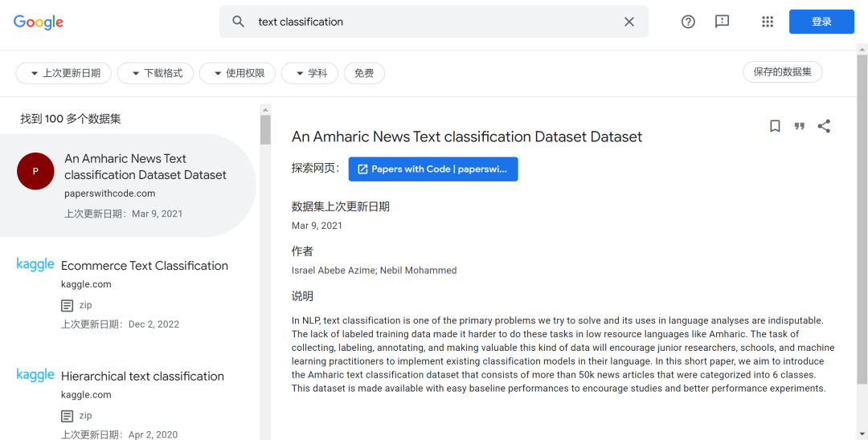The width and height of the screenshot is (868, 440).
Task: Open the help question mark icon
Action: tap(688, 22)
